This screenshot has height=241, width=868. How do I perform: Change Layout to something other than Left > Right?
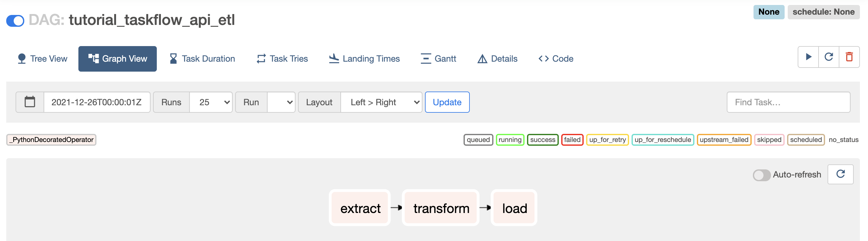click(381, 102)
